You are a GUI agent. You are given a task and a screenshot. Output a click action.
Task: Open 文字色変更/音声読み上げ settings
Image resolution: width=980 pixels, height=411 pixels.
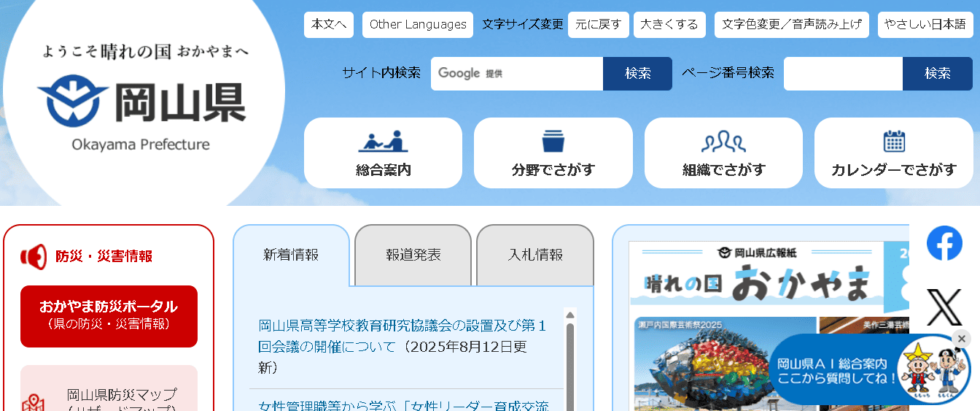pyautogui.click(x=791, y=25)
